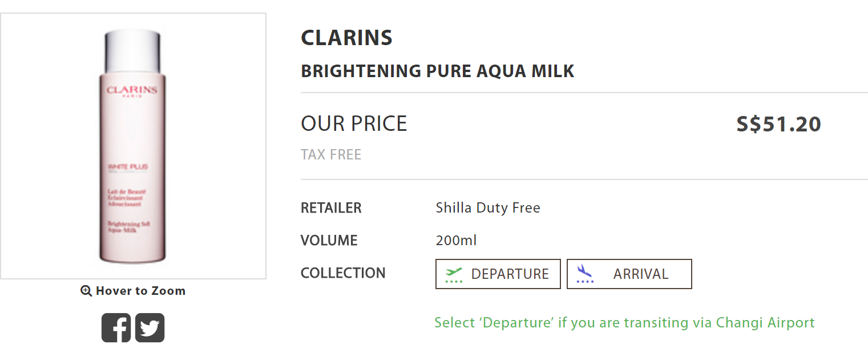Viewport: 868px width, 364px height.
Task: Select Departure collection option
Action: 498,274
